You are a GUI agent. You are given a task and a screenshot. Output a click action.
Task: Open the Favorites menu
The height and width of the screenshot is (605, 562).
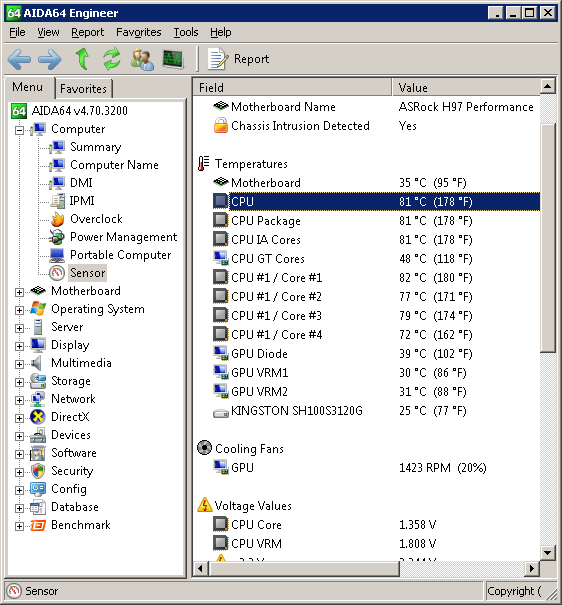(x=138, y=32)
